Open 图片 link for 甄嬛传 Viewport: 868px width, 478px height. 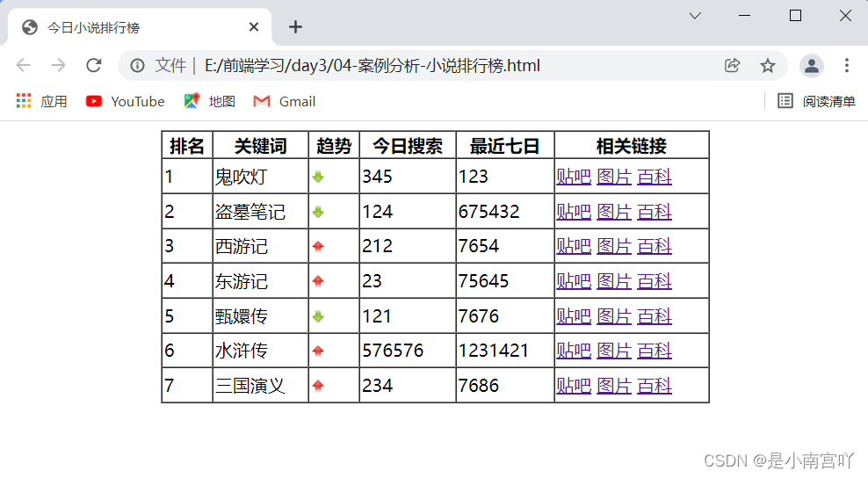[614, 316]
